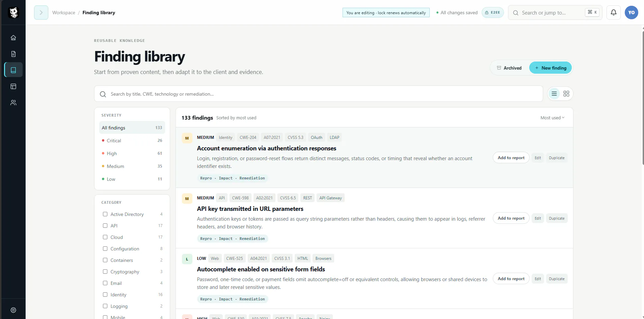Viewport: 644px width, 319px height.
Task: Click the OAuth tag
Action: point(316,138)
